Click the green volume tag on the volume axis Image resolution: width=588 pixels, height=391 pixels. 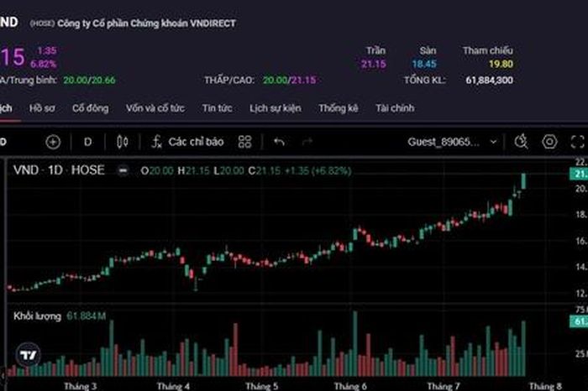(579, 321)
